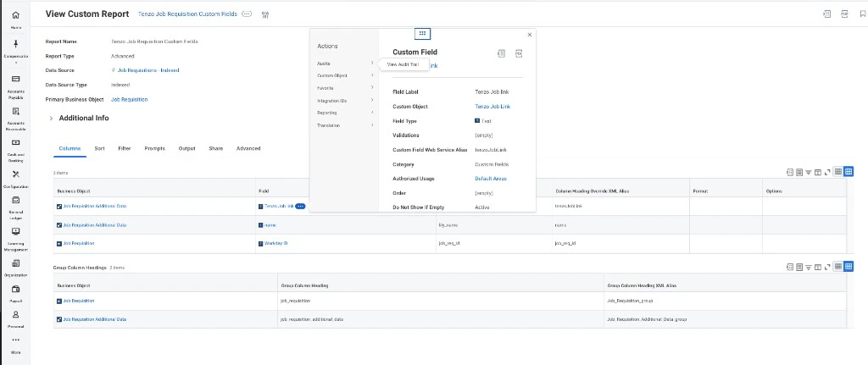
Task: Expand Integration IDs actions submenu
Action: point(346,101)
